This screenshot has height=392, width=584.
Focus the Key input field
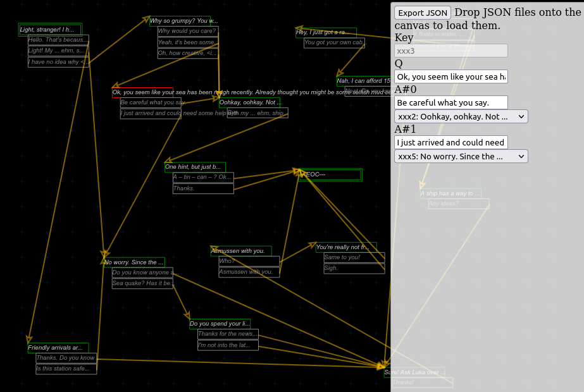pos(450,51)
